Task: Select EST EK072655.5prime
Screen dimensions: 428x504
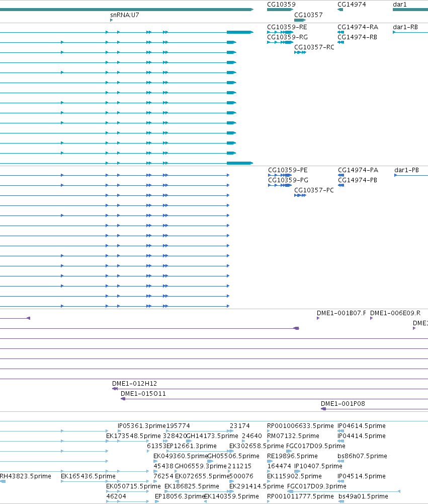Action: (x=202, y=476)
